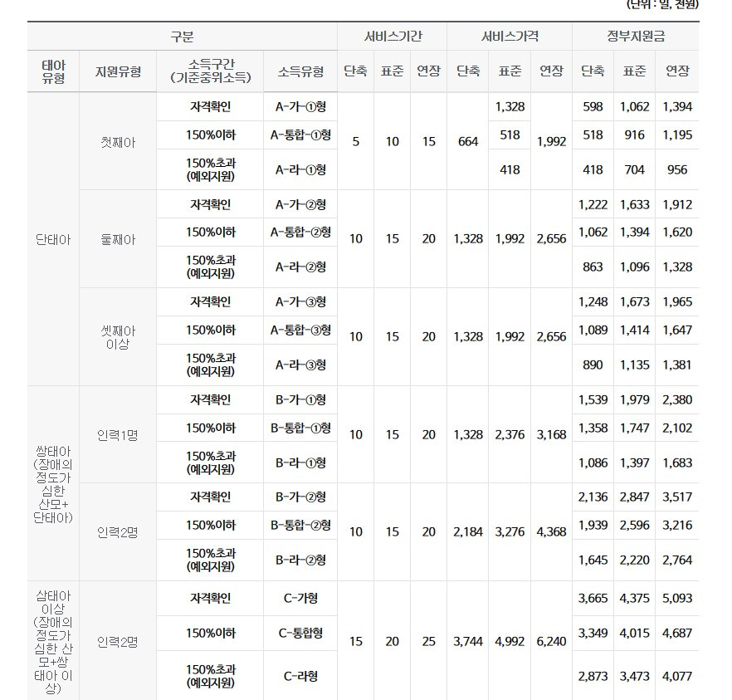Click the 2,102 support value
The height and width of the screenshot is (700, 732).
point(677,428)
